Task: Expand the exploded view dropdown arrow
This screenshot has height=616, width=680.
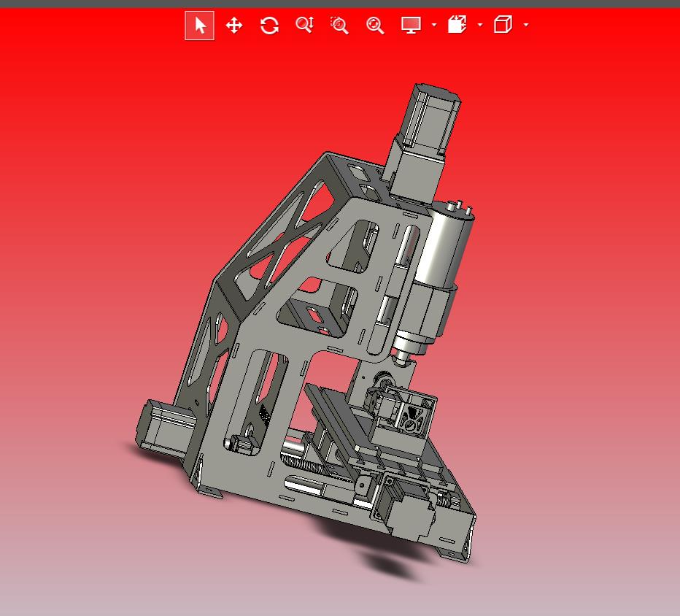Action: click(x=480, y=25)
